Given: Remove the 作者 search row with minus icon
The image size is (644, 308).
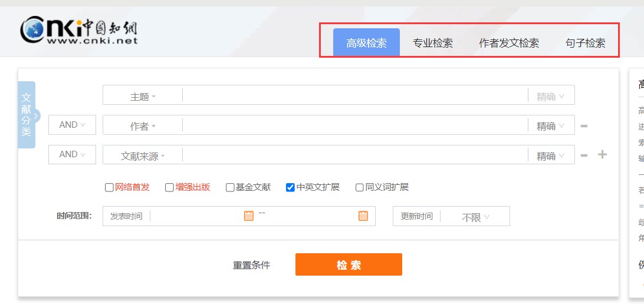Looking at the screenshot, I should pyautogui.click(x=584, y=125).
